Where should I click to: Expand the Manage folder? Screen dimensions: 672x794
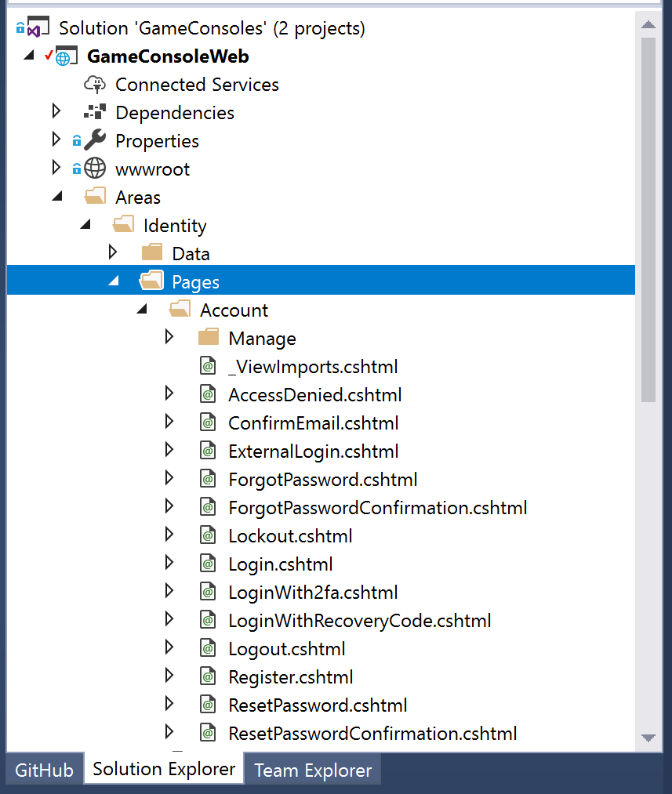(169, 337)
